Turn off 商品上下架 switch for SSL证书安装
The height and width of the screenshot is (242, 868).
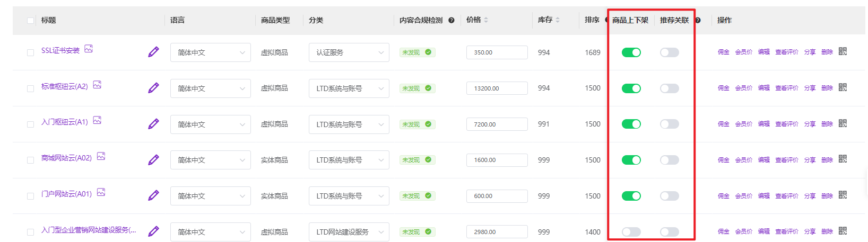point(631,52)
